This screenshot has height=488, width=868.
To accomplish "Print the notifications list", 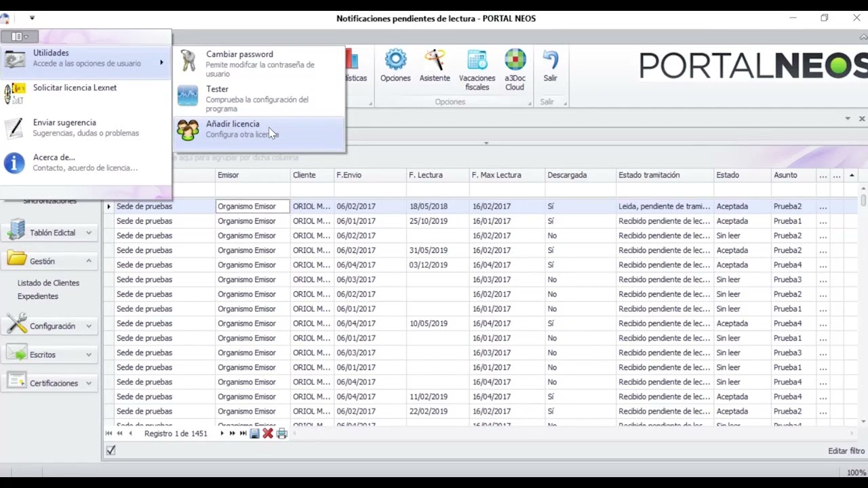I will pos(282,434).
